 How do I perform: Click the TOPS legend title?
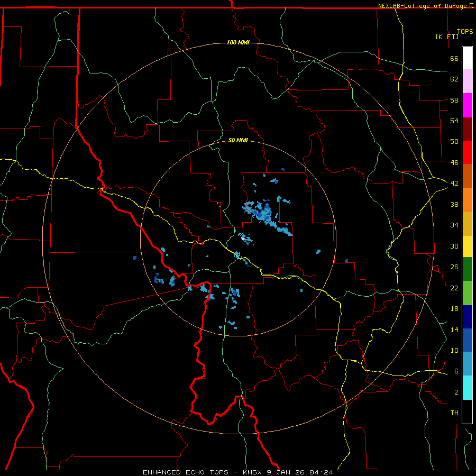[465, 32]
